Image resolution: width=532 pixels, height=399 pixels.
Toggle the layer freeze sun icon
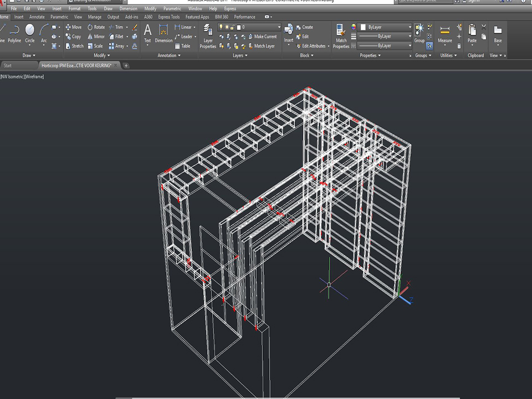click(x=227, y=27)
